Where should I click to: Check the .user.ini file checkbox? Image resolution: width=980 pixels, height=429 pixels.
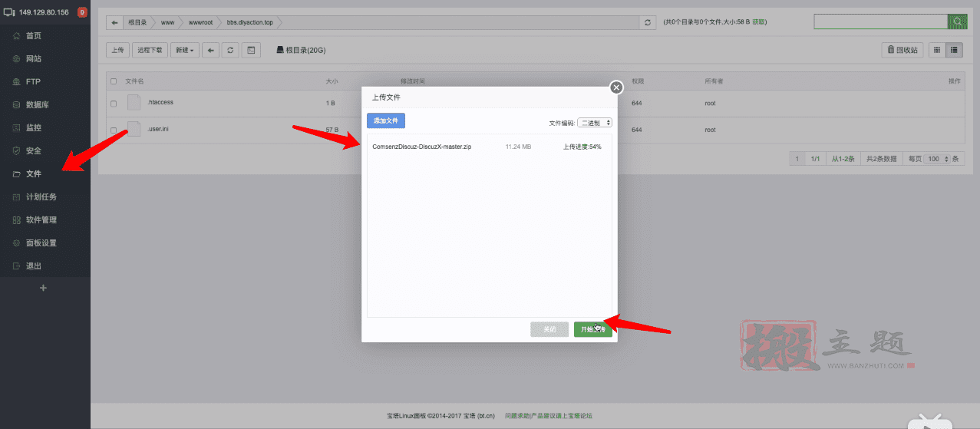[114, 130]
